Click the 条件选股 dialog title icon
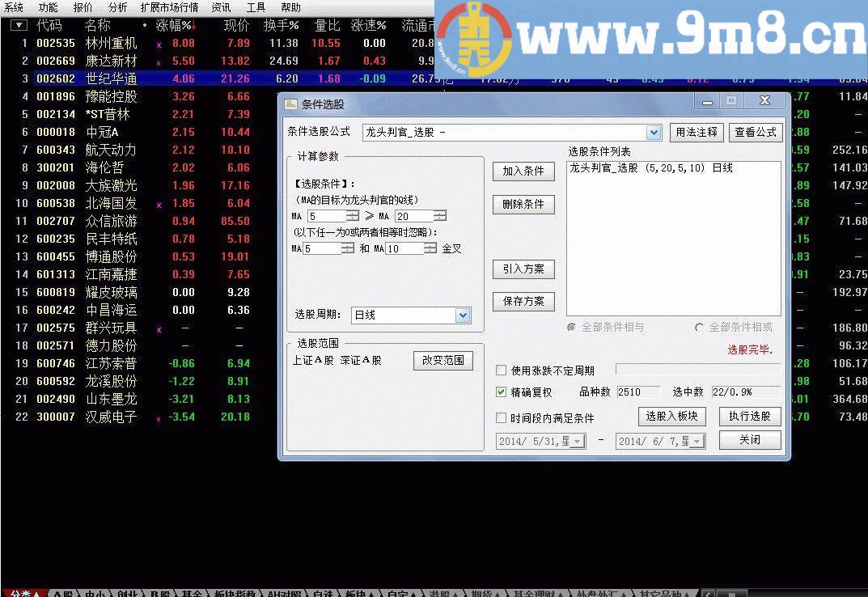This screenshot has height=597, width=868. click(x=290, y=104)
